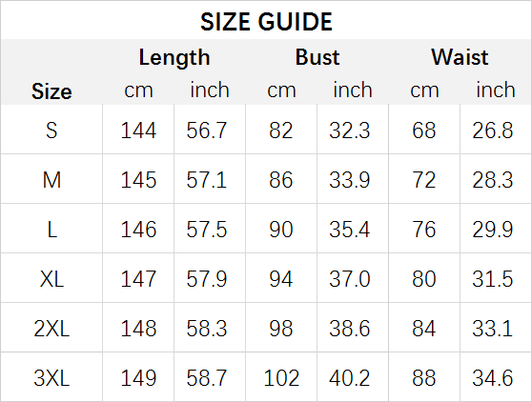Click the 102 bust cm cell
The image size is (532, 402).
[281, 378]
